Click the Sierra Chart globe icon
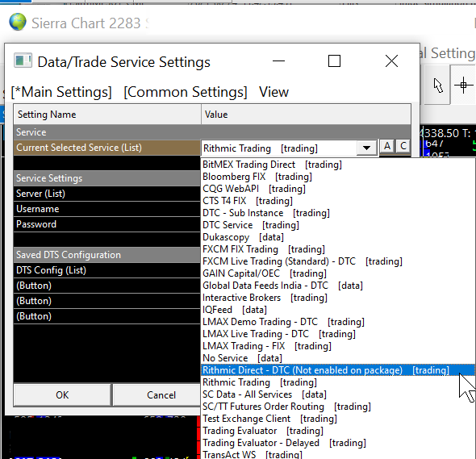Screen dimensions: 476x459 (18, 22)
